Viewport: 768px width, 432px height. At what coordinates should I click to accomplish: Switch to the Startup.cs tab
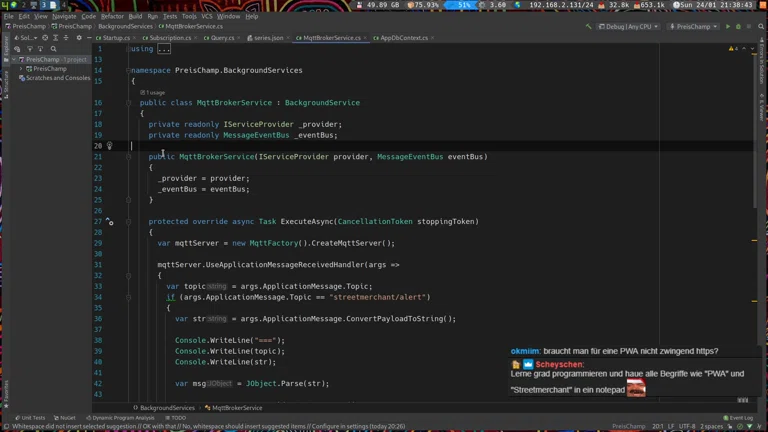pyautogui.click(x=116, y=38)
